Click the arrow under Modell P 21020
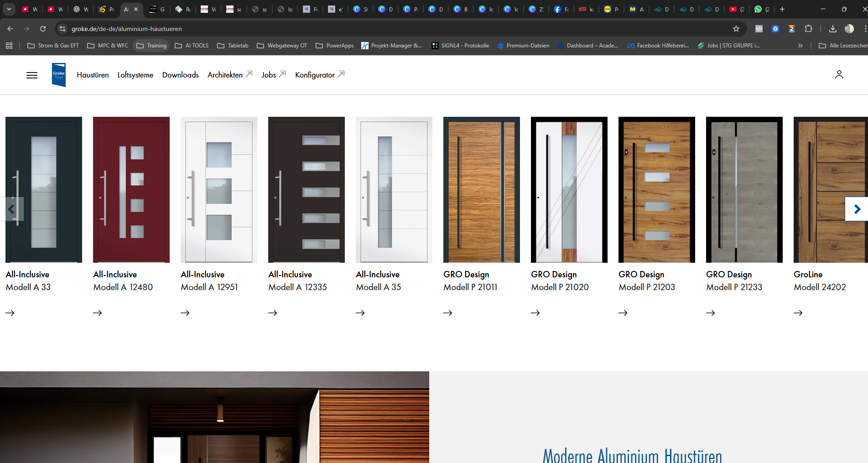The width and height of the screenshot is (868, 463). (535, 313)
